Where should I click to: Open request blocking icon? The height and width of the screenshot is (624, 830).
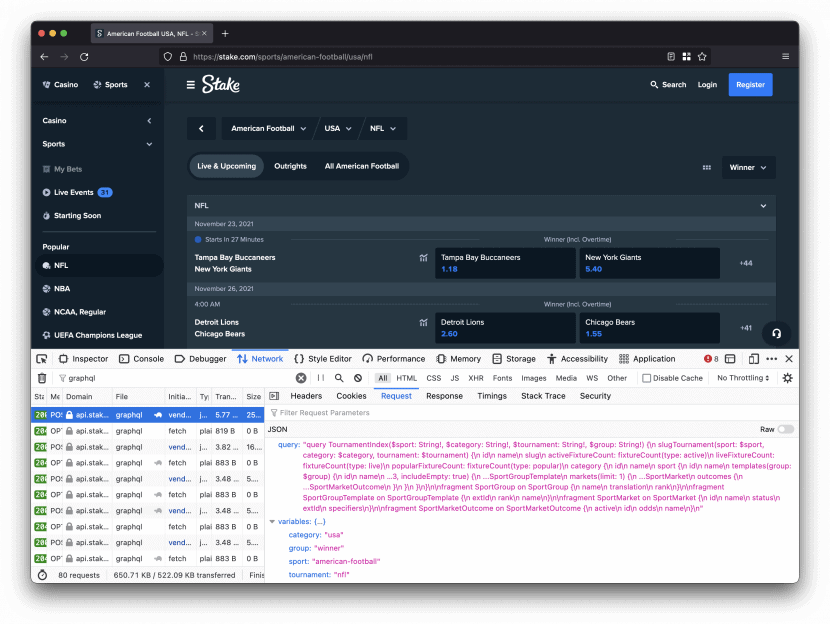point(358,378)
